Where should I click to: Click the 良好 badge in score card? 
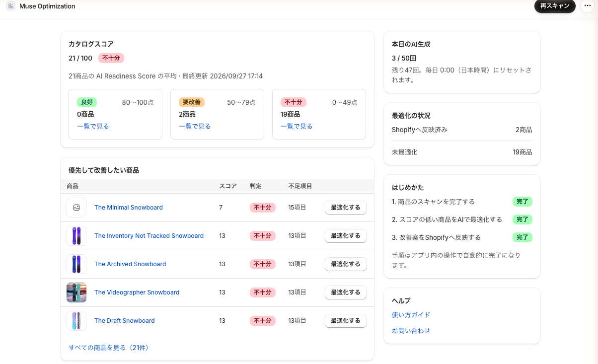click(x=87, y=102)
